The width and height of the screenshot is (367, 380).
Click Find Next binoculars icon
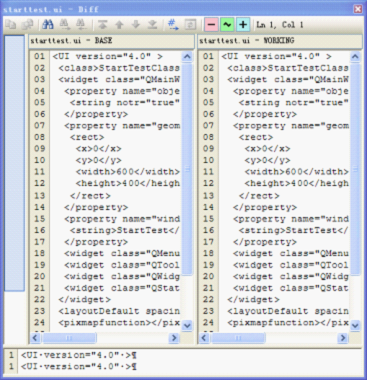coord(64,25)
